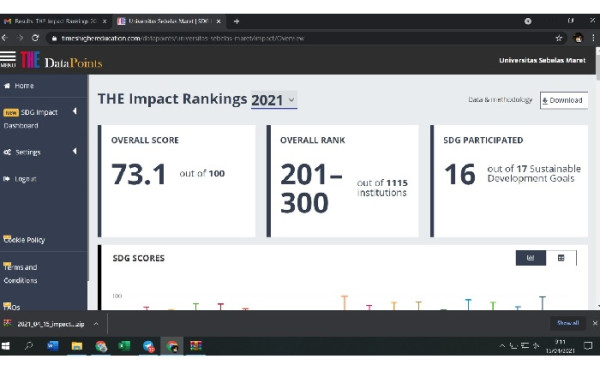Image resolution: width=600 pixels, height=365 pixels.
Task: Bookmark page with the star icon
Action: point(559,38)
